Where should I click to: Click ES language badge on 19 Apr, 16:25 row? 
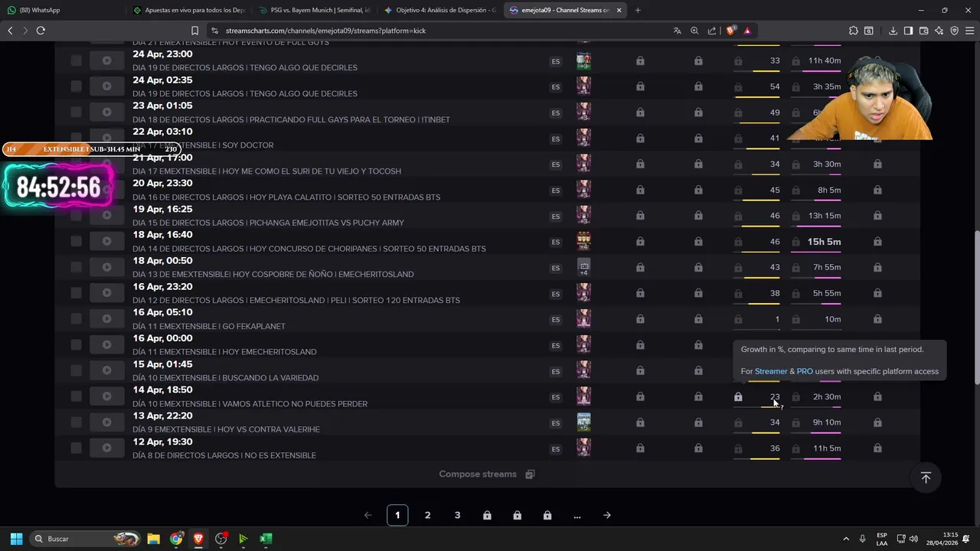556,217
